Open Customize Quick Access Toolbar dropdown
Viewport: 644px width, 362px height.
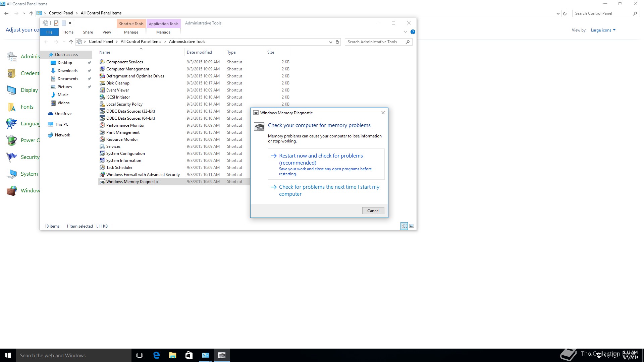[70, 23]
